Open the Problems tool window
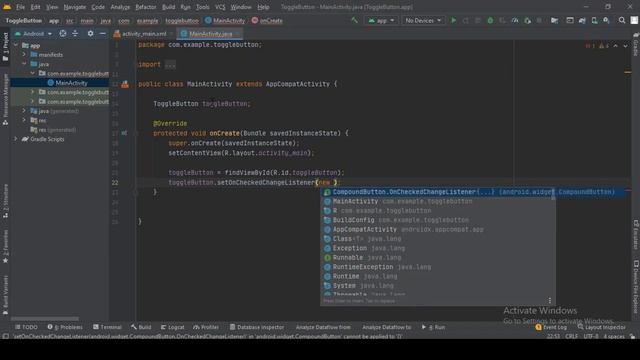This screenshot has height=360, width=640. (x=65, y=327)
